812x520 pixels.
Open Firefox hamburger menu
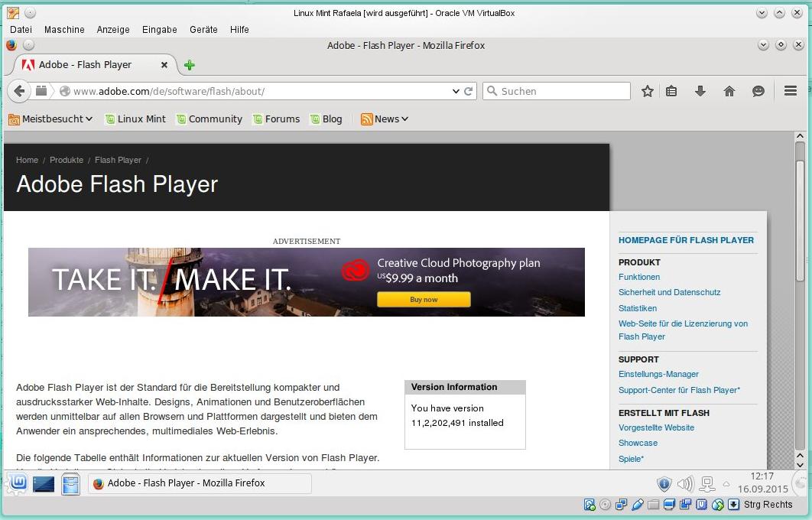pyautogui.click(x=791, y=91)
